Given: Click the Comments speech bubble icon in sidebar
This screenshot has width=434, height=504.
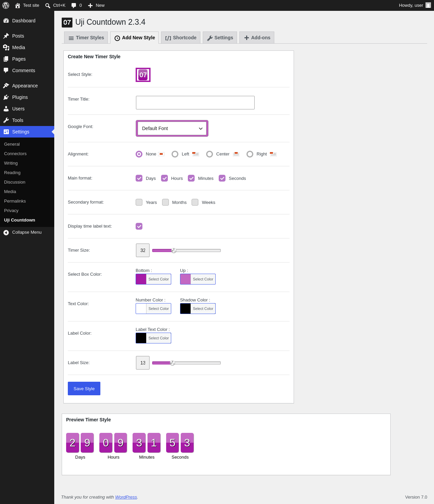Looking at the screenshot, I should click(6, 70).
